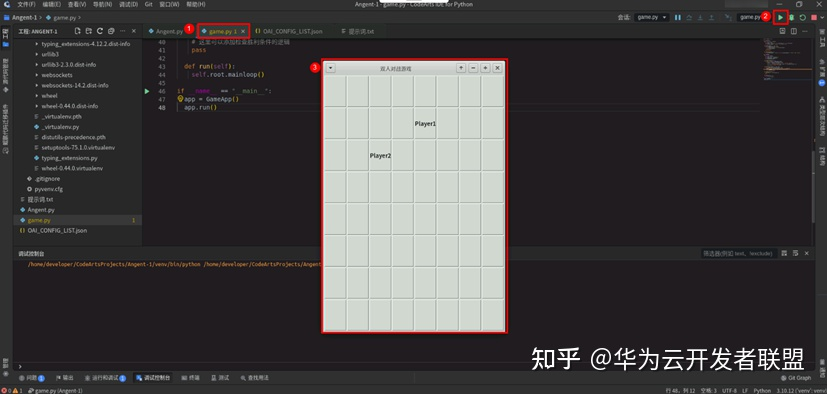Click new folder icon in project panel

pyautogui.click(x=89, y=31)
